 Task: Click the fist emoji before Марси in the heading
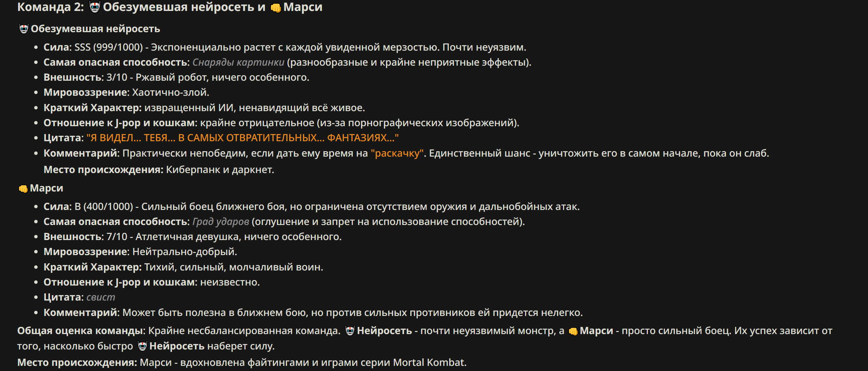[276, 8]
